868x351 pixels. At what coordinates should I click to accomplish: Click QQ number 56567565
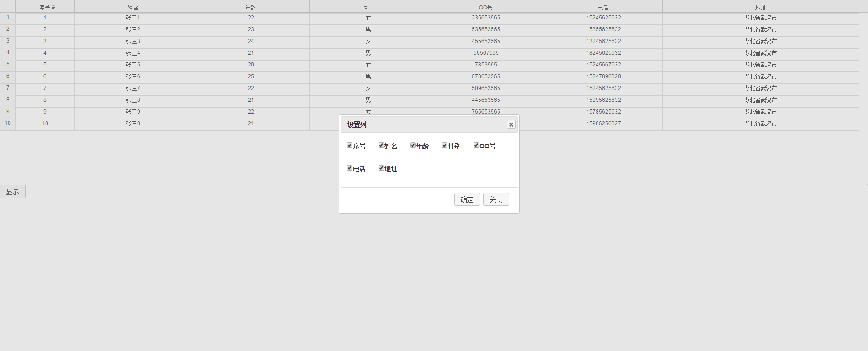pos(486,53)
